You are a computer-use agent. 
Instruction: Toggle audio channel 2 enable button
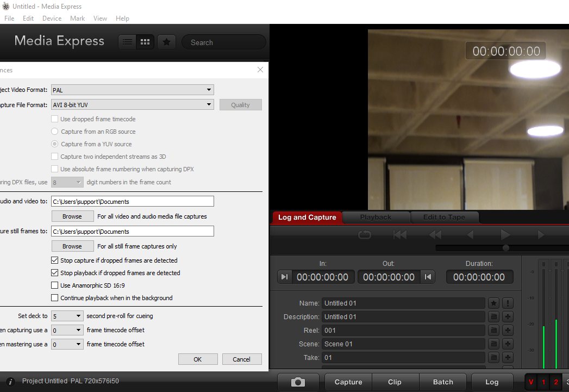556,382
